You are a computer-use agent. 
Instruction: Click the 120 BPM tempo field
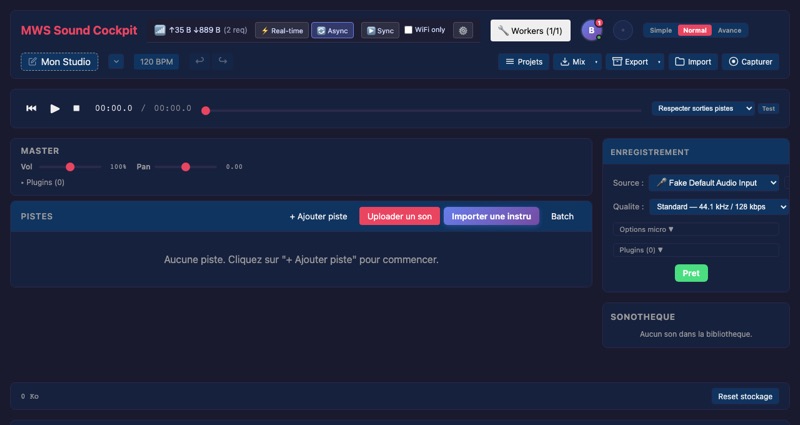point(156,62)
